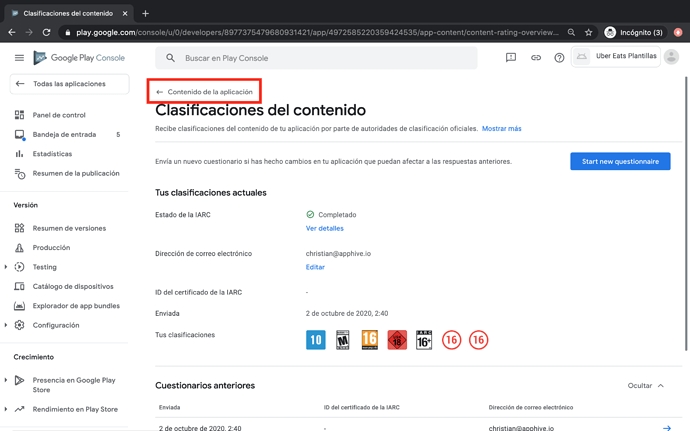Open the help question mark icon
Screen dimensions: 690x431
[x=559, y=58]
